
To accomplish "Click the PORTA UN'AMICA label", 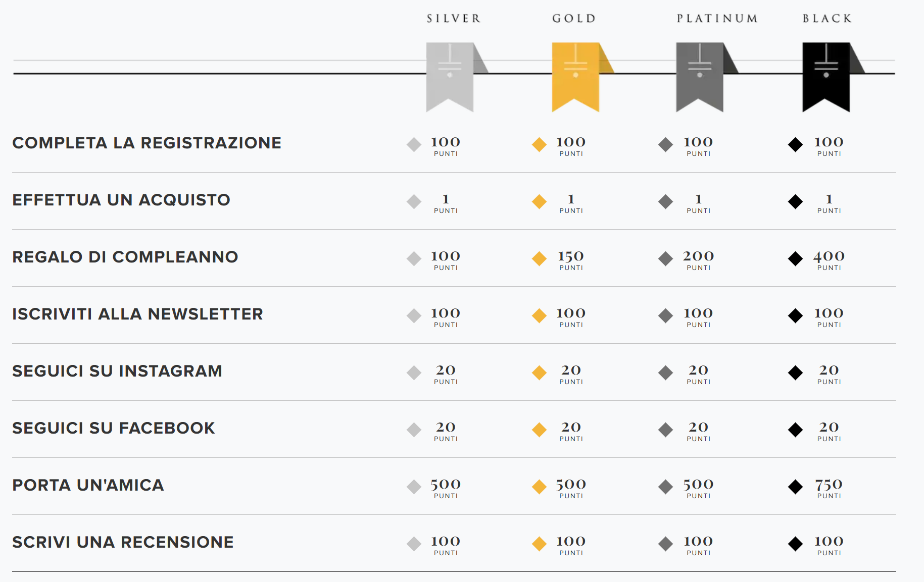I will (x=88, y=485).
